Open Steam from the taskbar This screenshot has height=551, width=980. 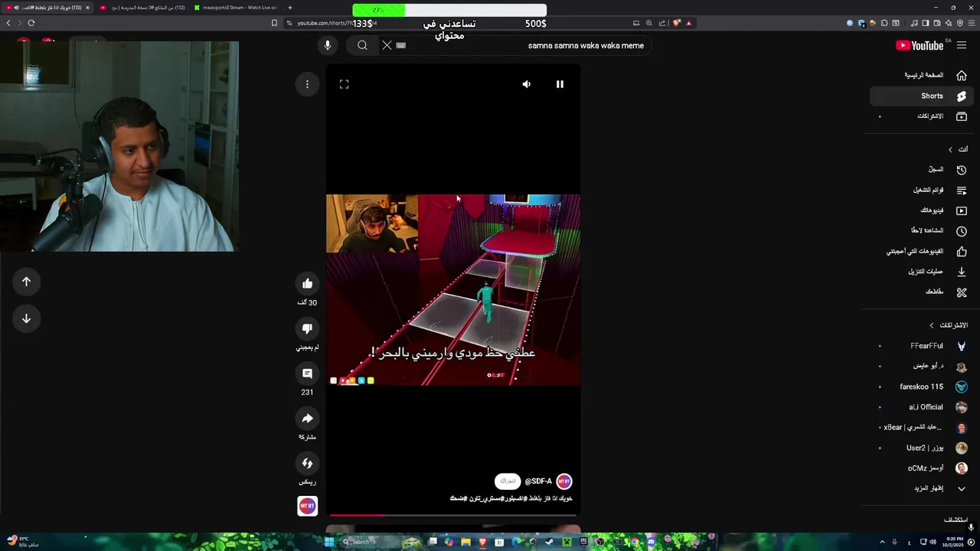[549, 542]
